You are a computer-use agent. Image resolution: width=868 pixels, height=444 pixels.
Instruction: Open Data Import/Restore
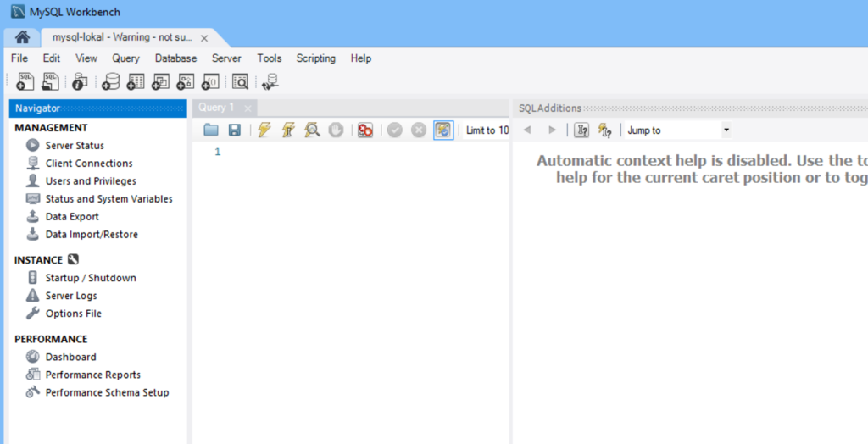[92, 234]
